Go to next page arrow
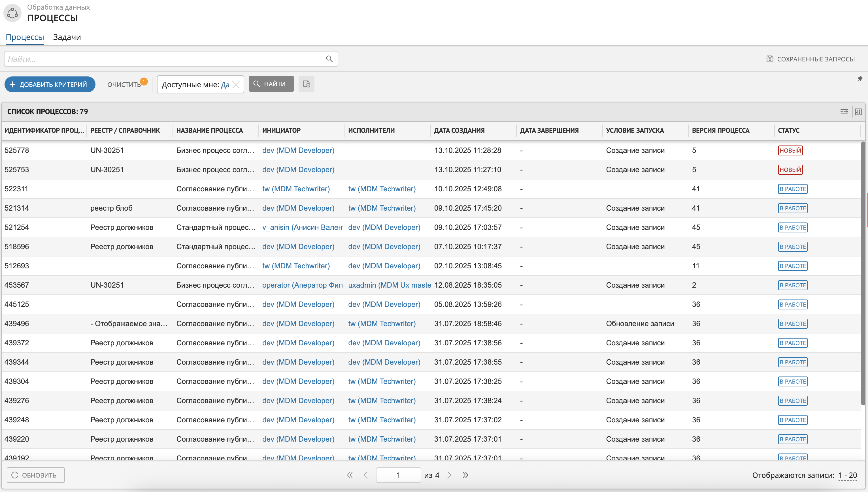Image resolution: width=868 pixels, height=492 pixels. tap(449, 475)
